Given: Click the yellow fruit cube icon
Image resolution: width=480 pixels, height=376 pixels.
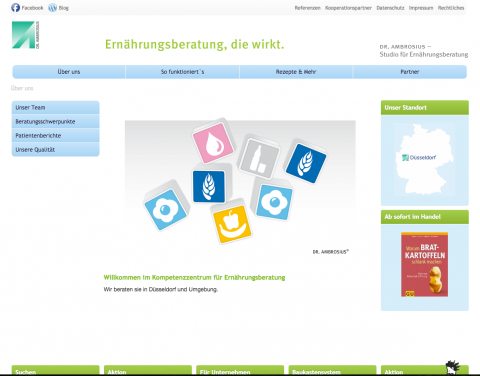Looking at the screenshot, I should click(233, 223).
